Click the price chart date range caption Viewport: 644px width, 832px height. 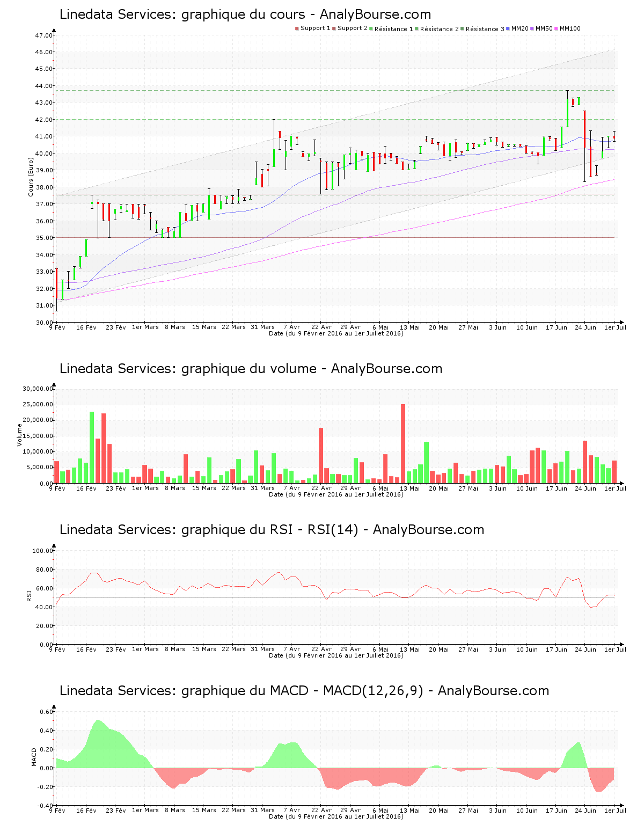(336, 333)
